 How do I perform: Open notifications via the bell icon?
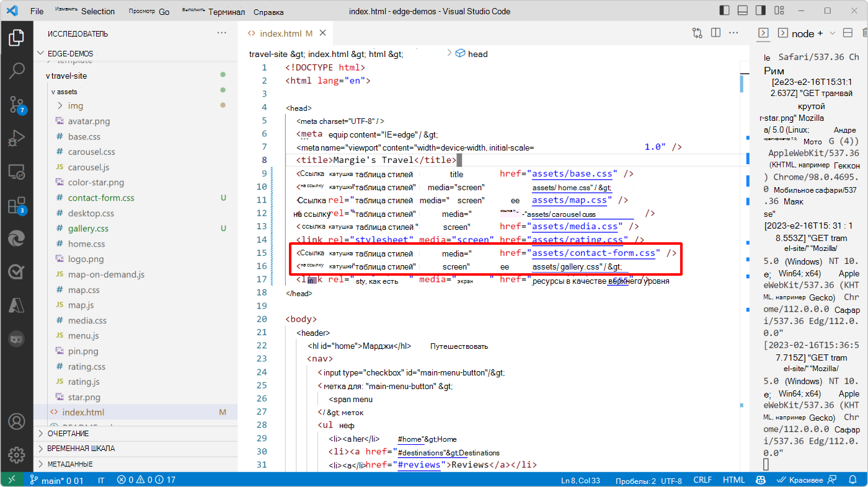click(854, 479)
